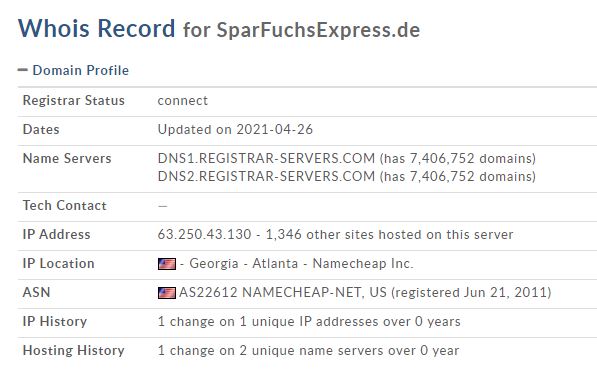This screenshot has width=597, height=378.
Task: Click the Tech Contact dash value
Action: click(x=163, y=206)
